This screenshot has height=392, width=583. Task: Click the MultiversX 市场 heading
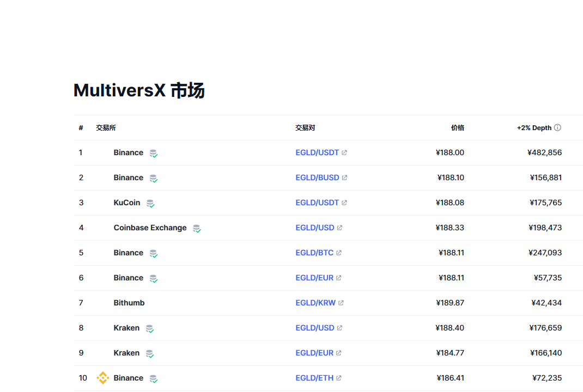click(139, 90)
